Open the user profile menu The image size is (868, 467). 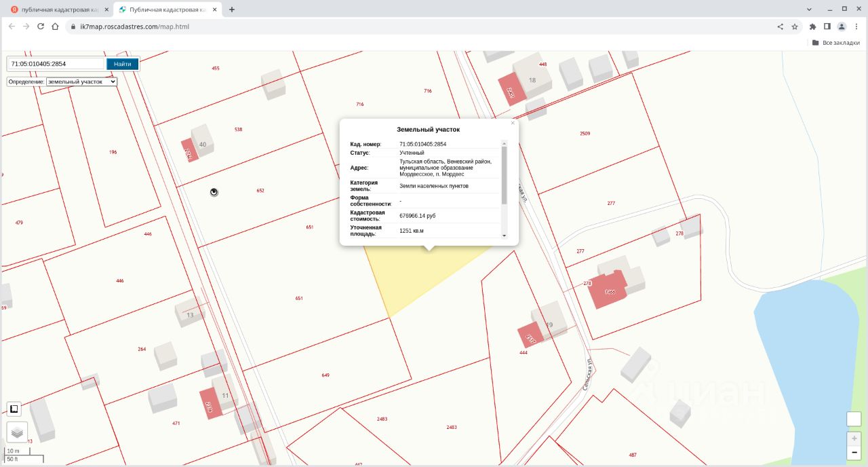click(842, 26)
